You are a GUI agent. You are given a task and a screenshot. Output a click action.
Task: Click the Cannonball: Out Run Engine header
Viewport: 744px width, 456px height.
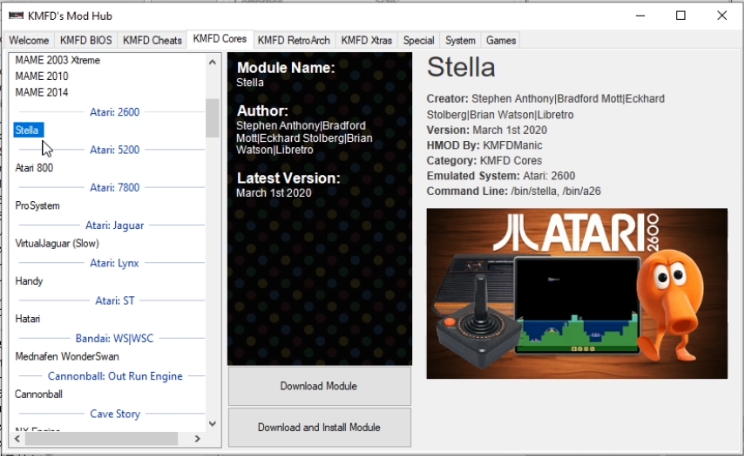point(115,376)
